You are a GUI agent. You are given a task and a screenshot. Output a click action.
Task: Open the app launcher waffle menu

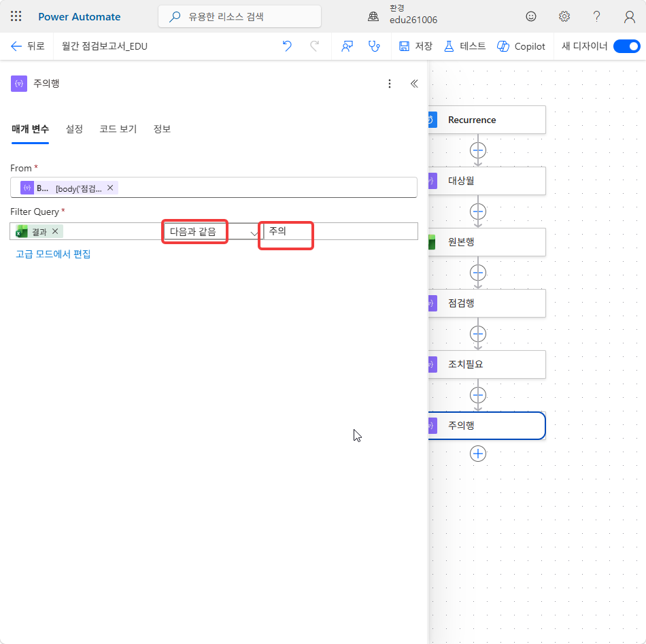pyautogui.click(x=16, y=16)
